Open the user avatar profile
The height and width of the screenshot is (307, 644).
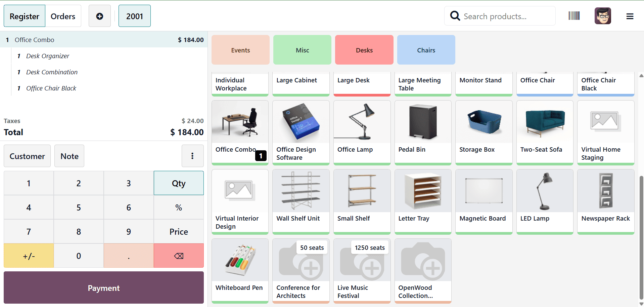[603, 16]
